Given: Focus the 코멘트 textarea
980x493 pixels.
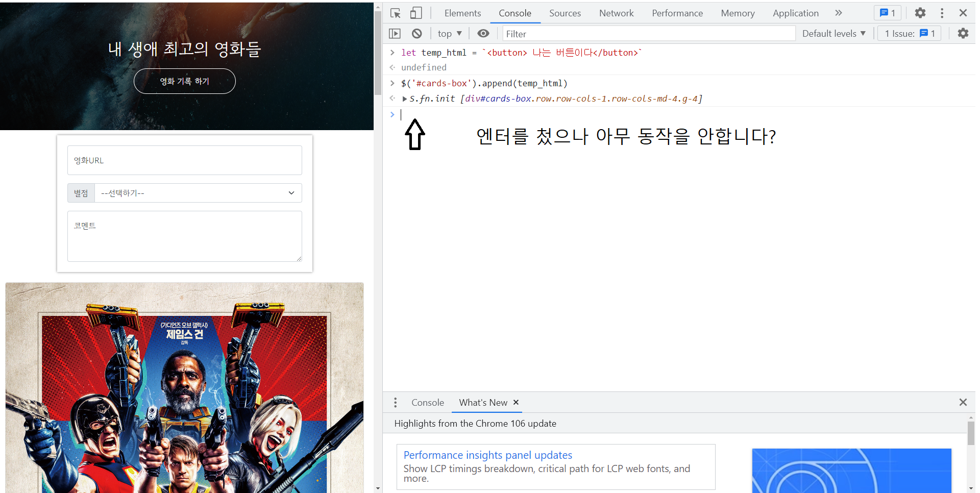Looking at the screenshot, I should pos(185,236).
